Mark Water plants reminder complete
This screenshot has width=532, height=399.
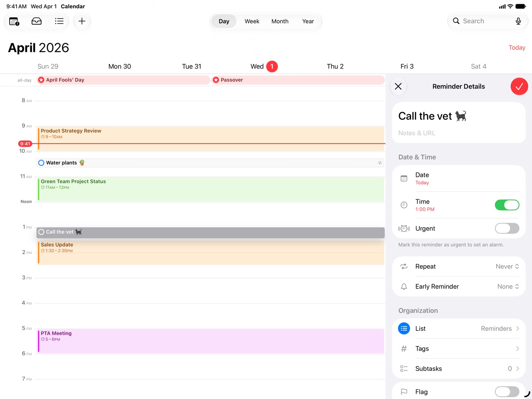[x=41, y=163]
